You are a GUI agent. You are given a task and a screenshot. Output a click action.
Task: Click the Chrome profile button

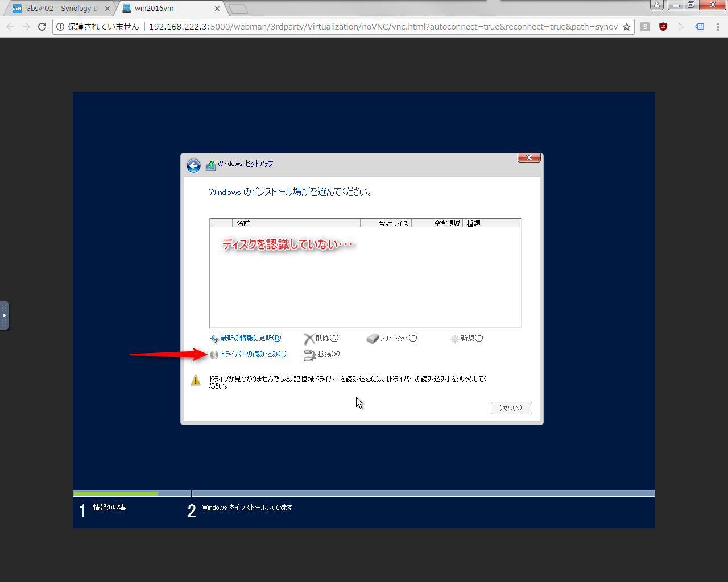657,5
